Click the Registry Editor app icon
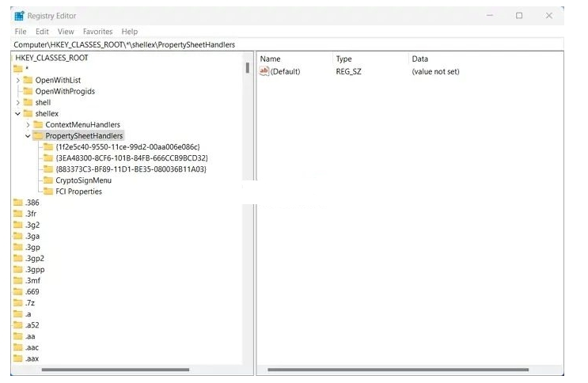The image size is (588, 383). click(19, 16)
